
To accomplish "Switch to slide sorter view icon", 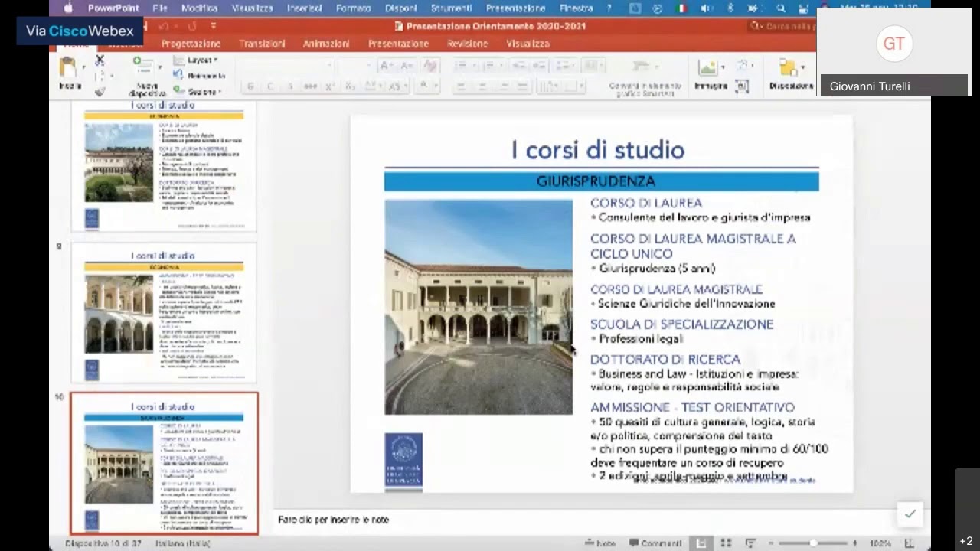I will pos(727,543).
